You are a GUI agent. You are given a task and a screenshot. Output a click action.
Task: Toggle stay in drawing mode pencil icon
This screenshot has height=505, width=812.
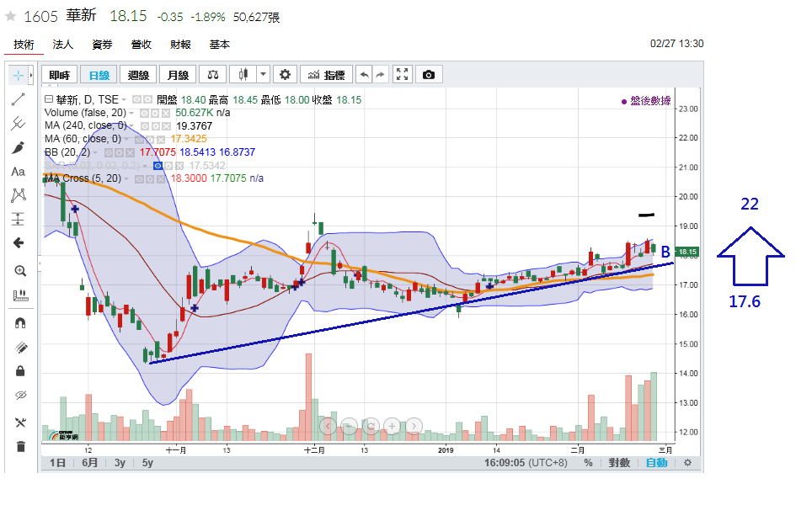coord(20,347)
